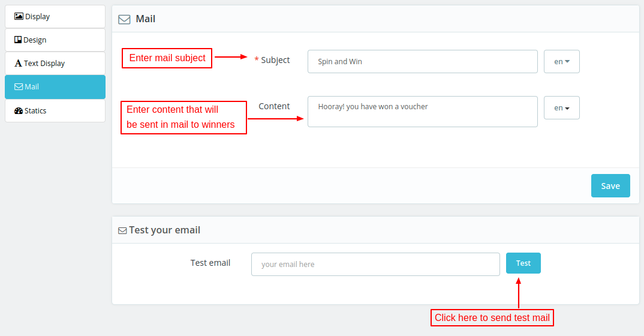Click the Test your email panel heading

tap(164, 230)
